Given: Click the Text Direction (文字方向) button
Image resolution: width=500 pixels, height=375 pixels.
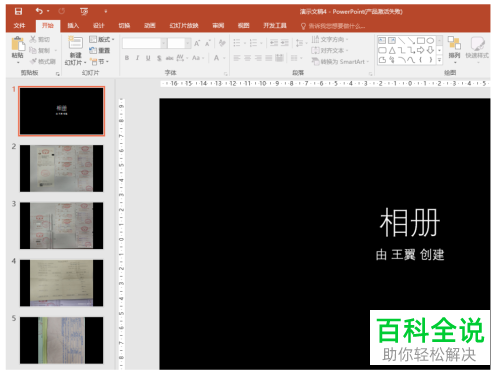Looking at the screenshot, I should tap(330, 39).
